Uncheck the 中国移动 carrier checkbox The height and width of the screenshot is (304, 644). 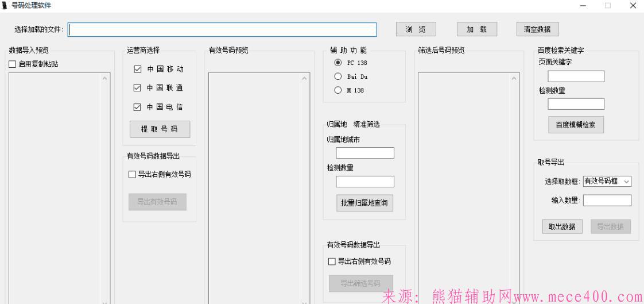point(137,70)
